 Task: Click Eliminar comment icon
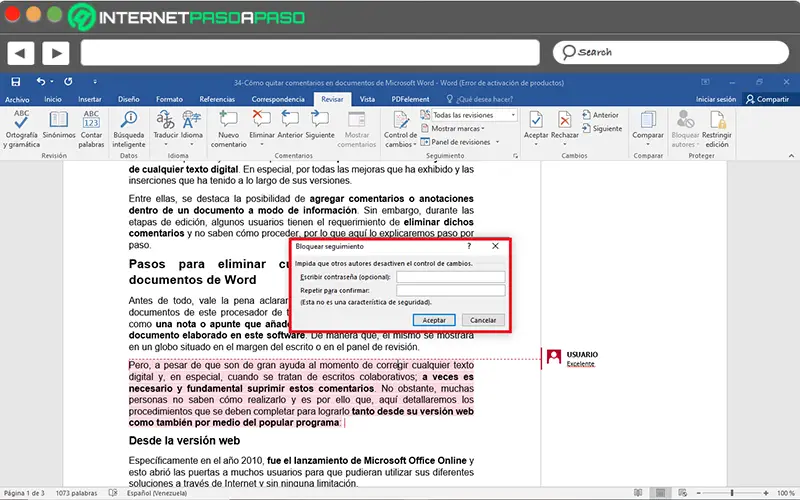tap(262, 120)
